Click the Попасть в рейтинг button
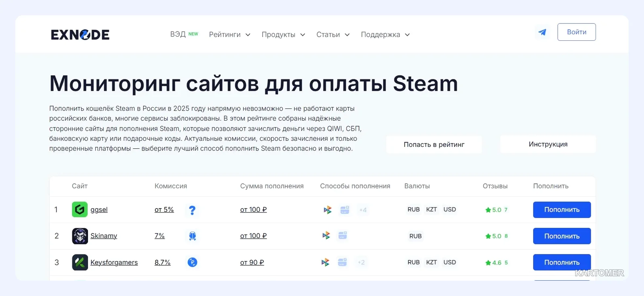The width and height of the screenshot is (644, 296). click(434, 144)
